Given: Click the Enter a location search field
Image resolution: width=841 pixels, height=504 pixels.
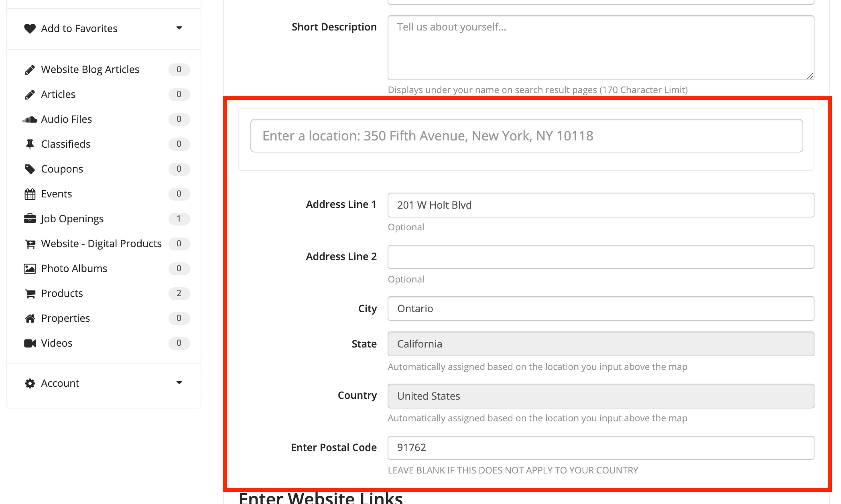Looking at the screenshot, I should (526, 136).
